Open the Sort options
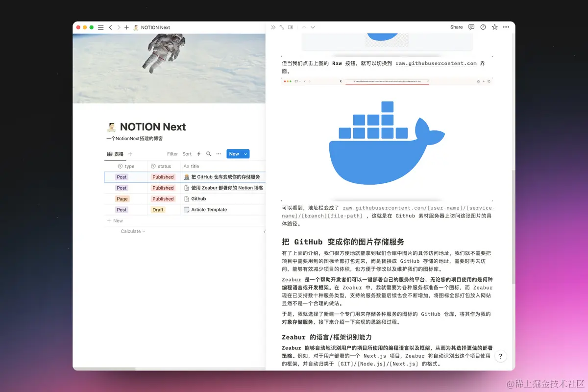Viewport: 588px width, 392px height. coord(187,154)
